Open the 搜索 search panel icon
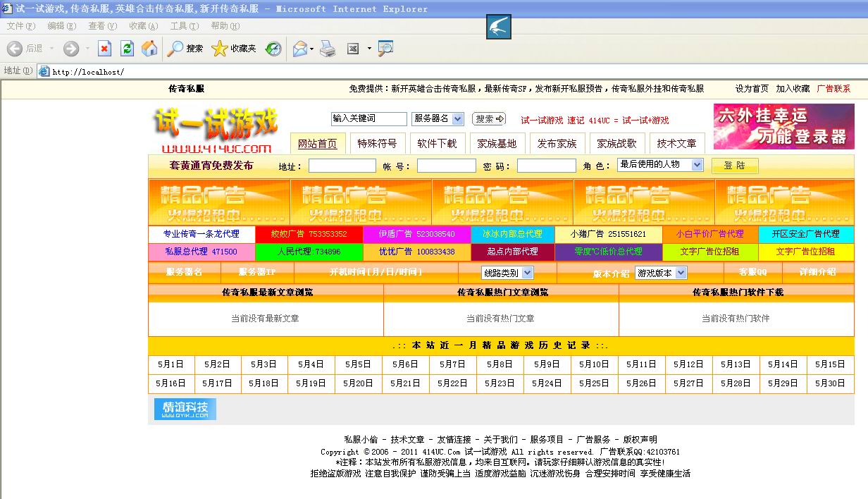Image resolution: width=868 pixels, height=499 pixels. [x=174, y=48]
